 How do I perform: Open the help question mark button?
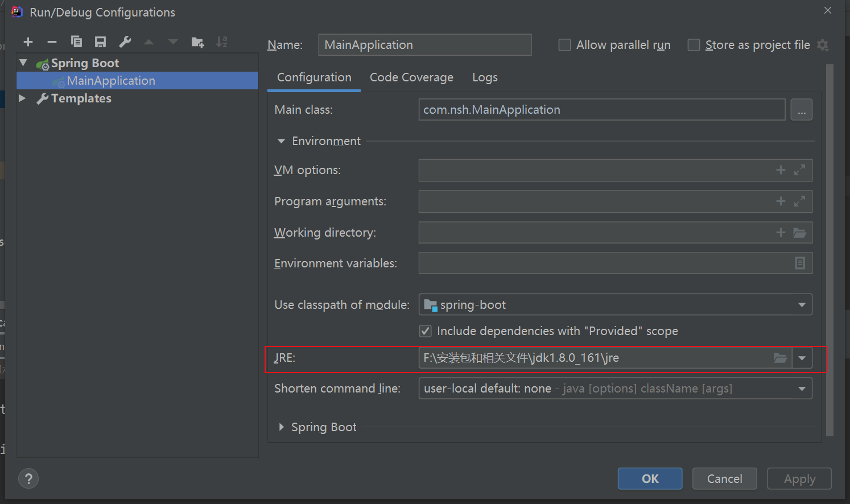coord(28,478)
